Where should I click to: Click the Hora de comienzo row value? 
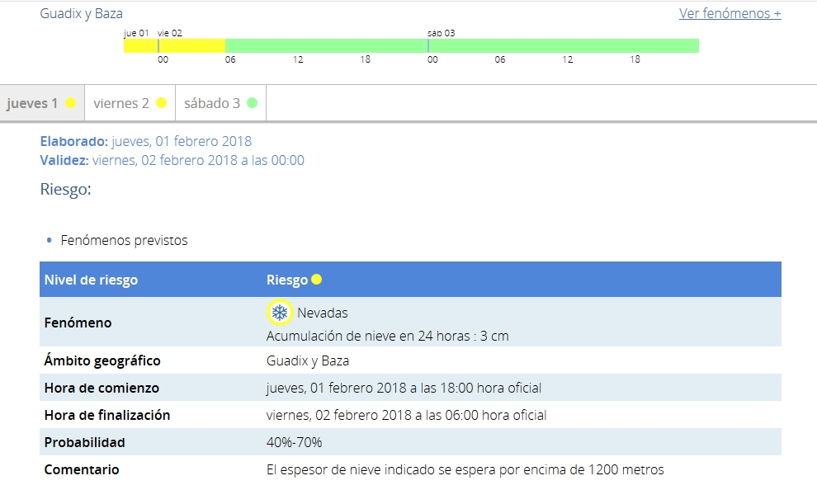tap(404, 388)
